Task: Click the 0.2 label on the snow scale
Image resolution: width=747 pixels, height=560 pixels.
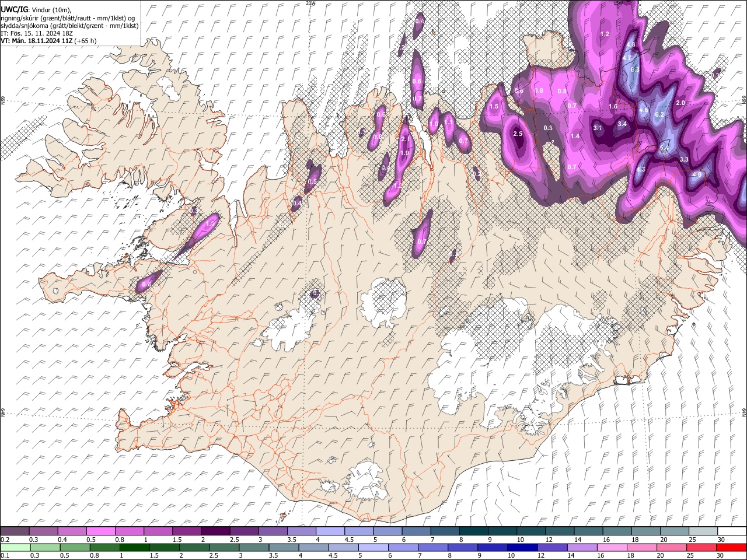Action: click(4, 540)
